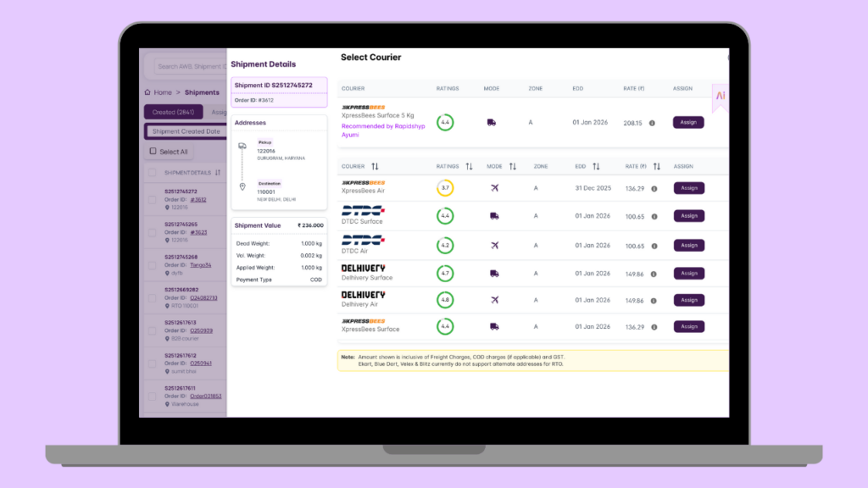
Task: Assign the XpressBees Air courier
Action: pyautogui.click(x=688, y=188)
